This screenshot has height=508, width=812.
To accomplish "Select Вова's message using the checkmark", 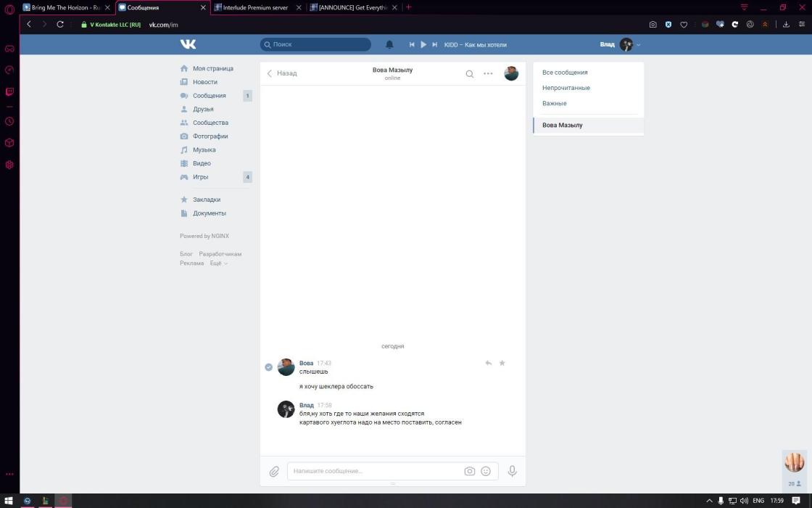I will click(268, 367).
